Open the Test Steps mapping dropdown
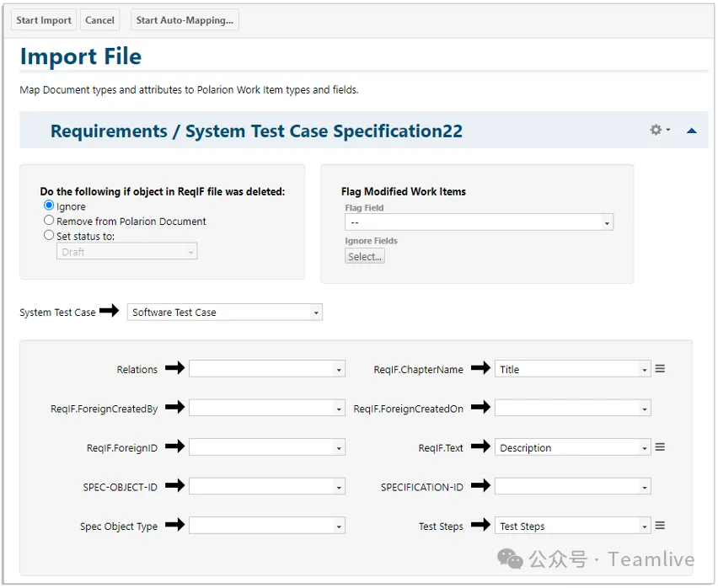Viewport: 718px width, 588px height. (x=572, y=526)
